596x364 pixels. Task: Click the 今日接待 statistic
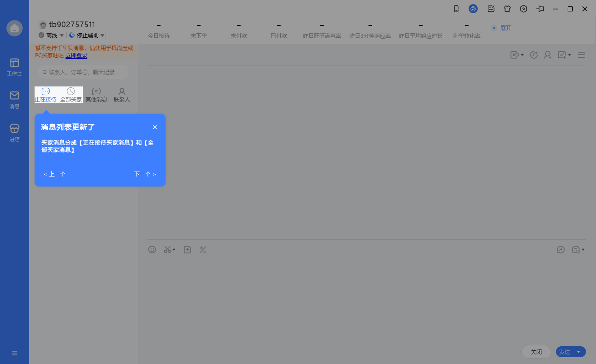tap(159, 31)
